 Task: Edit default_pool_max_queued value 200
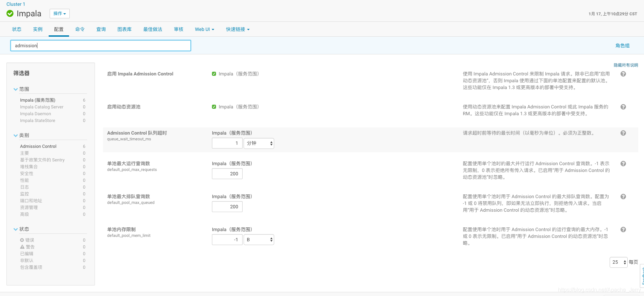click(227, 207)
